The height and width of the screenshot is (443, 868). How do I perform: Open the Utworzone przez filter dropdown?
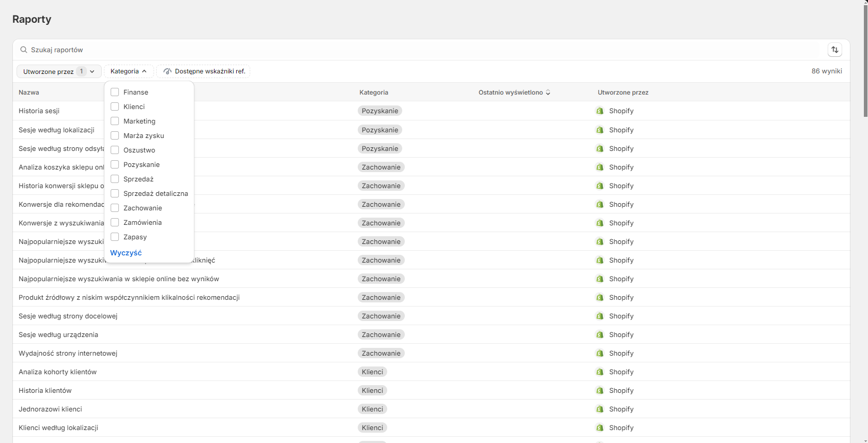[x=59, y=71]
